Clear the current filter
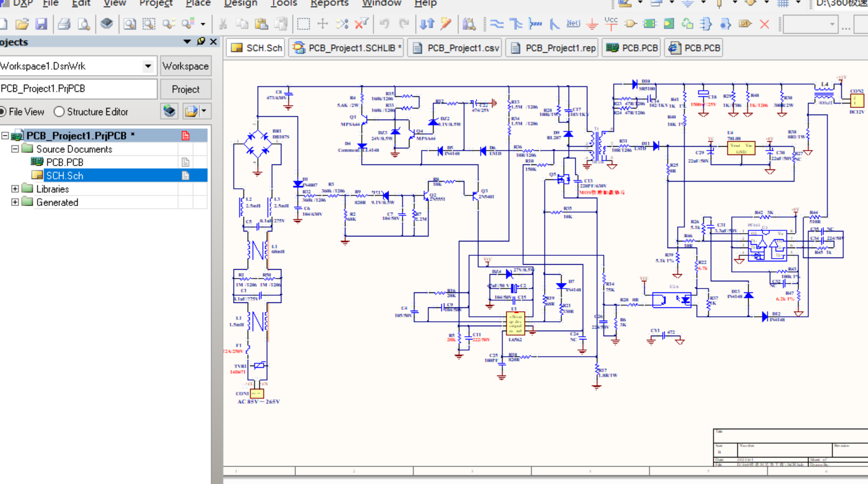This screenshot has height=484, width=868. [361, 24]
